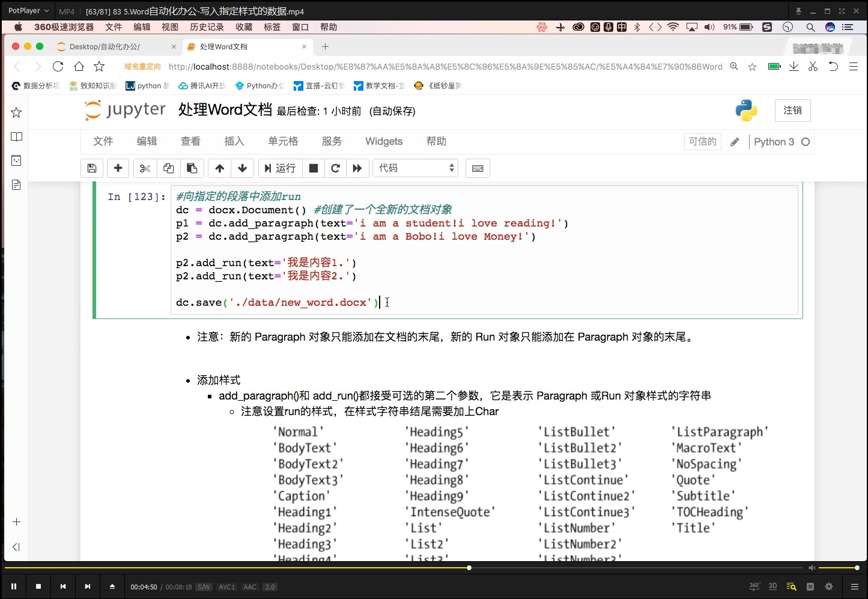The height and width of the screenshot is (599, 868).
Task: Mute PotPlayer audio via speaker icon
Action: [x=812, y=567]
